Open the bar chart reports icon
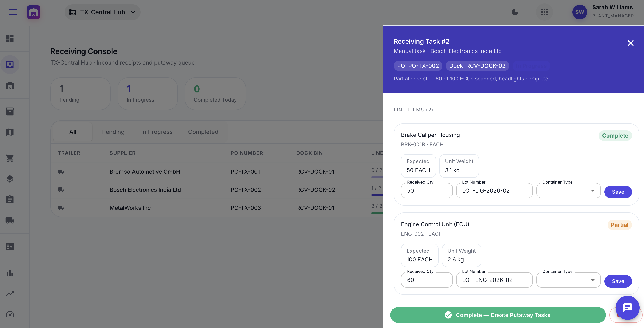 tap(10, 273)
